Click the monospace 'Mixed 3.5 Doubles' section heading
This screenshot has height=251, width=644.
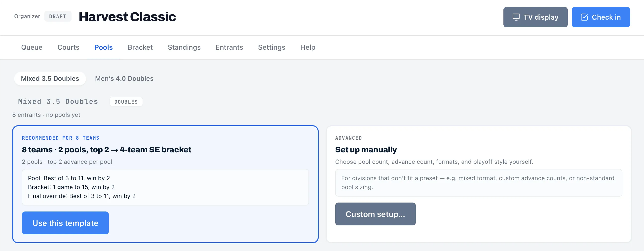(58, 101)
